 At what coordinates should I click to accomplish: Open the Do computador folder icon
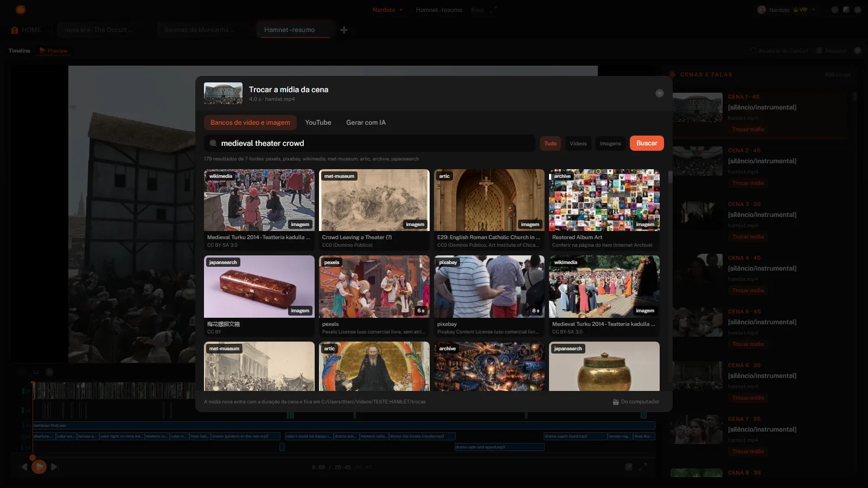pyautogui.click(x=616, y=402)
